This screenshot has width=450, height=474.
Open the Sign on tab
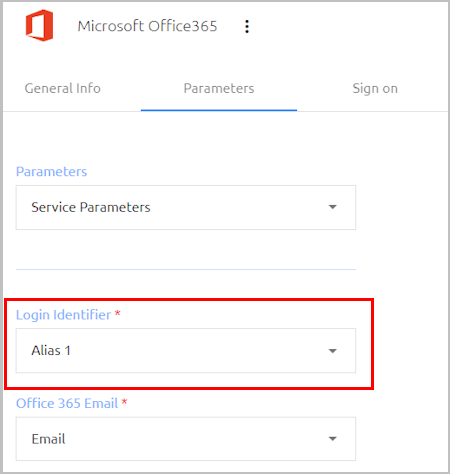pos(375,89)
